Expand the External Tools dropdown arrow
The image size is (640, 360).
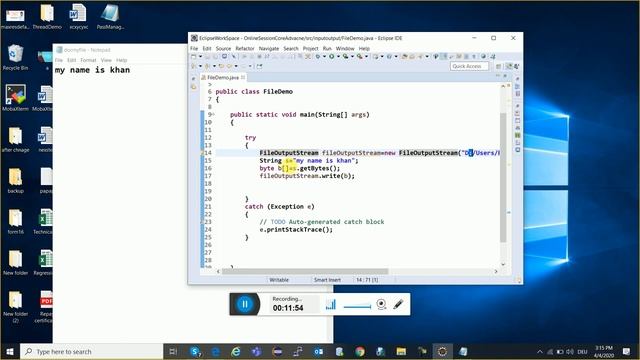point(367,57)
